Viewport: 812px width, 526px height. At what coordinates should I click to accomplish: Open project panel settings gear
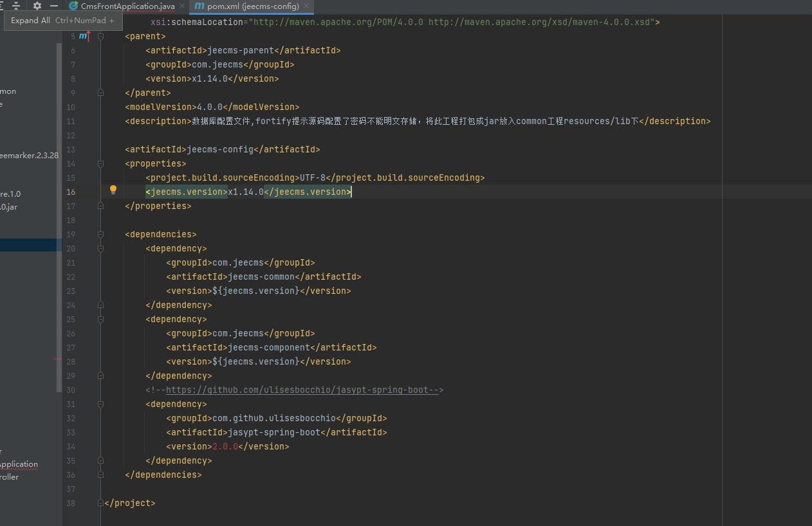pyautogui.click(x=37, y=6)
